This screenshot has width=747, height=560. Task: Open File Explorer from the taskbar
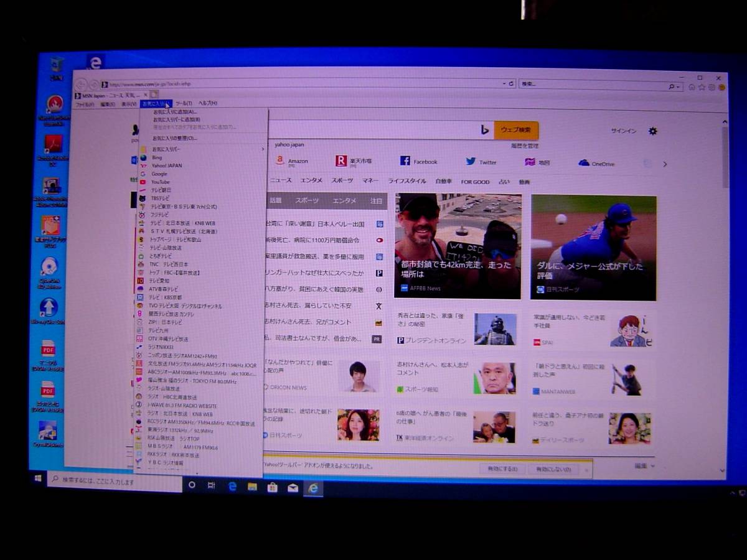(x=252, y=487)
